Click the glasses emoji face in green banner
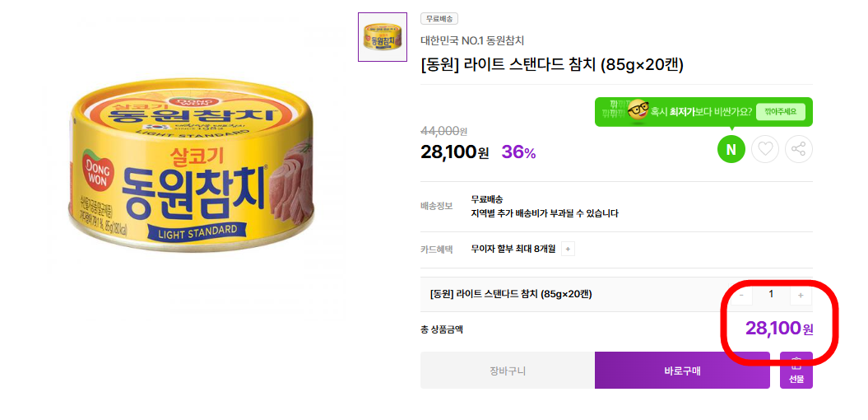The image size is (868, 420). (x=638, y=111)
